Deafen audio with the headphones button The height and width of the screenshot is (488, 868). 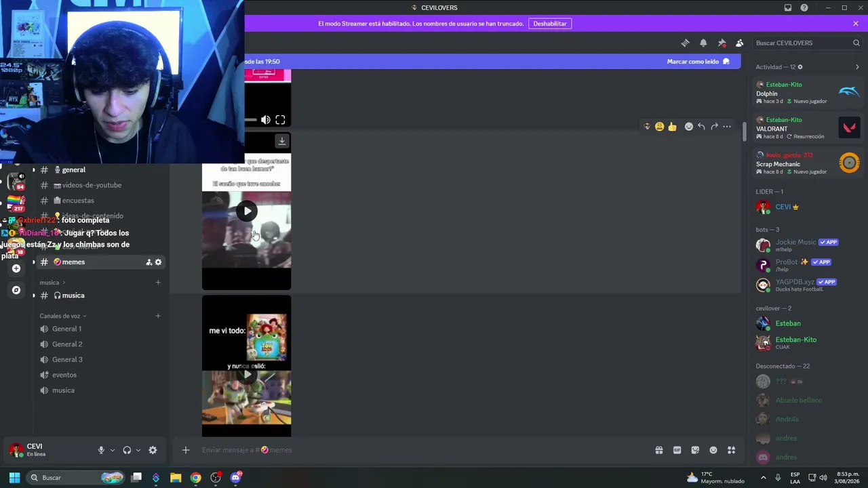click(127, 450)
